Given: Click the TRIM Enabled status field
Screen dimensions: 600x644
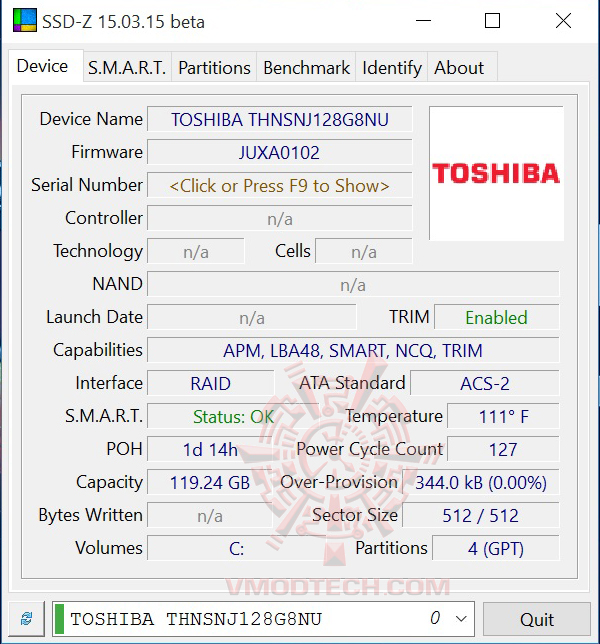Looking at the screenshot, I should (x=497, y=317).
